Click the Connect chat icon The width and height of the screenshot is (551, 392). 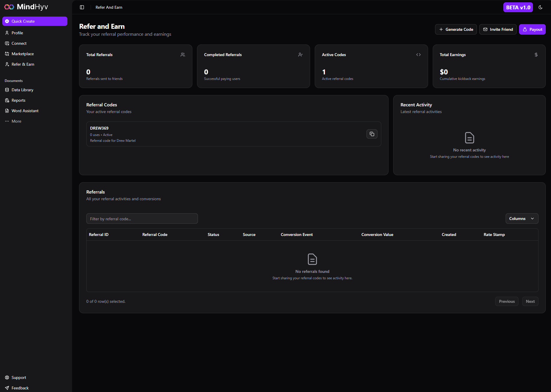pos(7,43)
